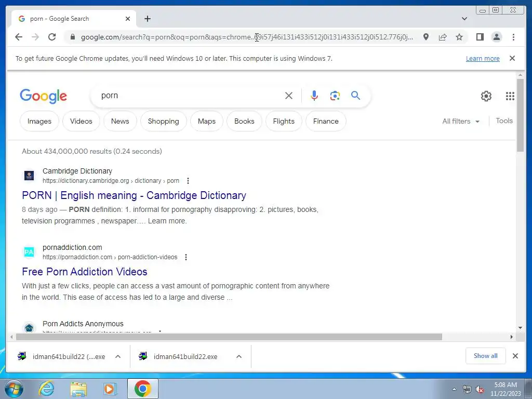This screenshot has height=399, width=532.
Task: Open the search Tools option
Action: (x=504, y=121)
